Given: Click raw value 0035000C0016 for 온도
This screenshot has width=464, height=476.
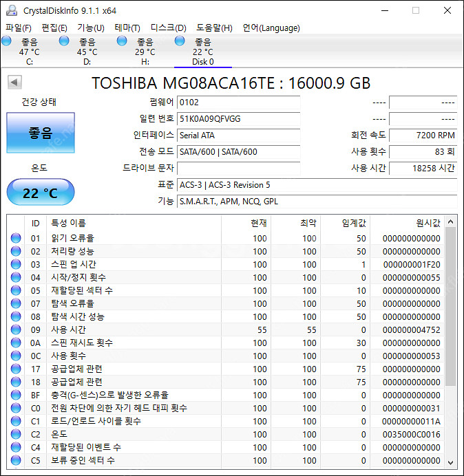Looking at the screenshot, I should pos(411,435).
